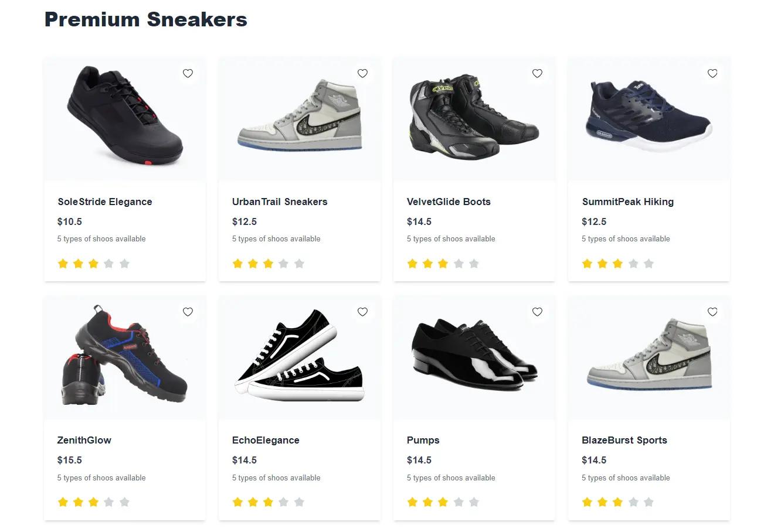774x532 pixels.
Task: Set Pumps rating to fifth star
Action: [474, 502]
